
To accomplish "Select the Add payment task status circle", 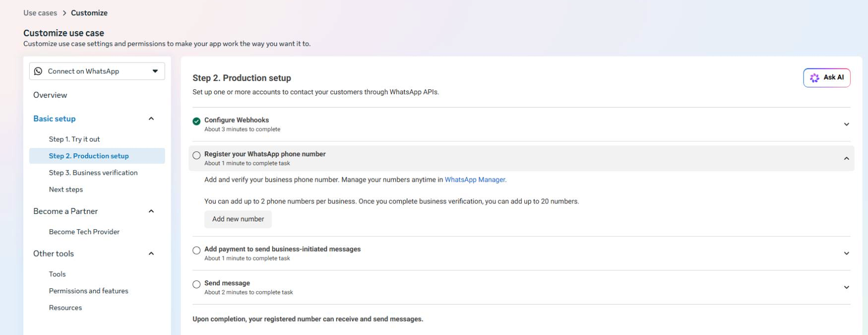I will click(196, 250).
